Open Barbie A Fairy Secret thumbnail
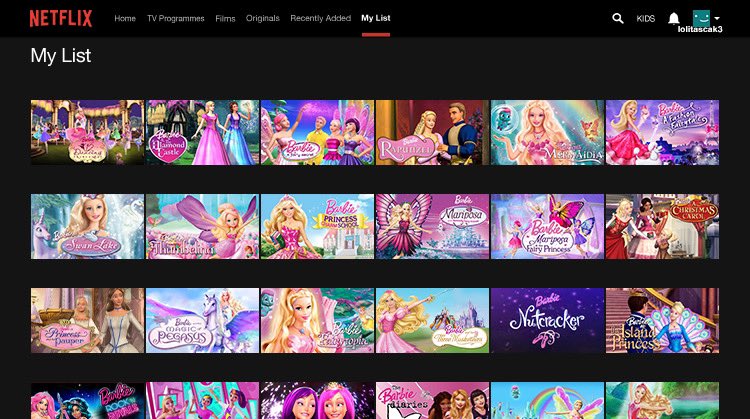 [x=318, y=132]
